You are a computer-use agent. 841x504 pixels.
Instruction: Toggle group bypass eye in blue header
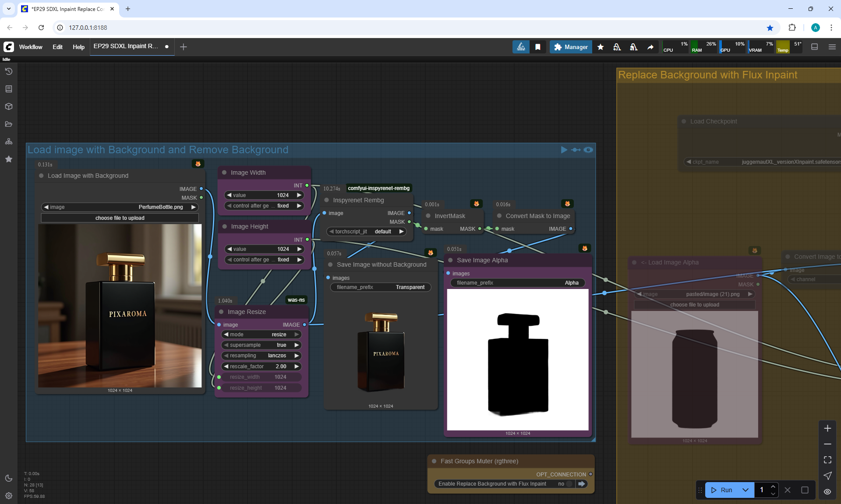588,150
